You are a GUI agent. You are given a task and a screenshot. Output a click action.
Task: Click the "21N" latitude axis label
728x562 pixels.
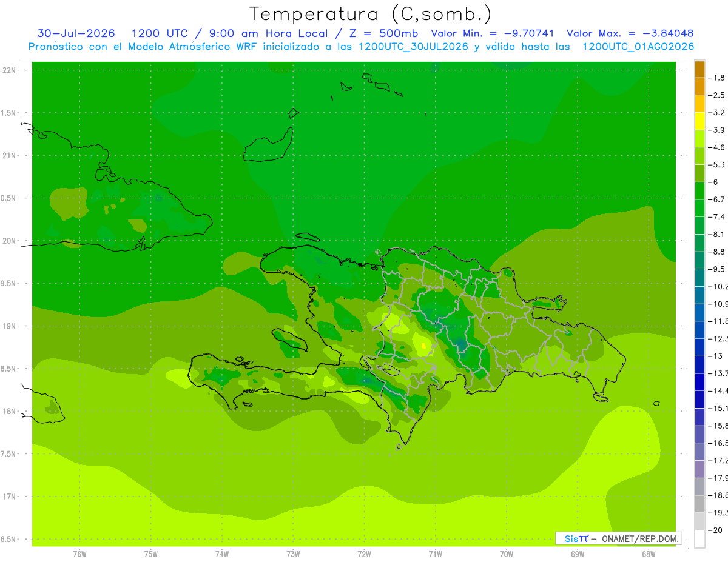(9, 155)
